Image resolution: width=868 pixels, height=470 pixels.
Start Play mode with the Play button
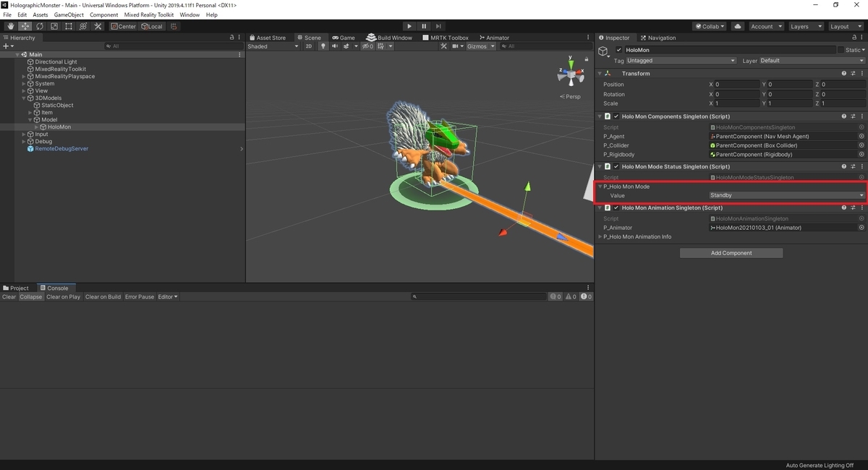coord(409,26)
